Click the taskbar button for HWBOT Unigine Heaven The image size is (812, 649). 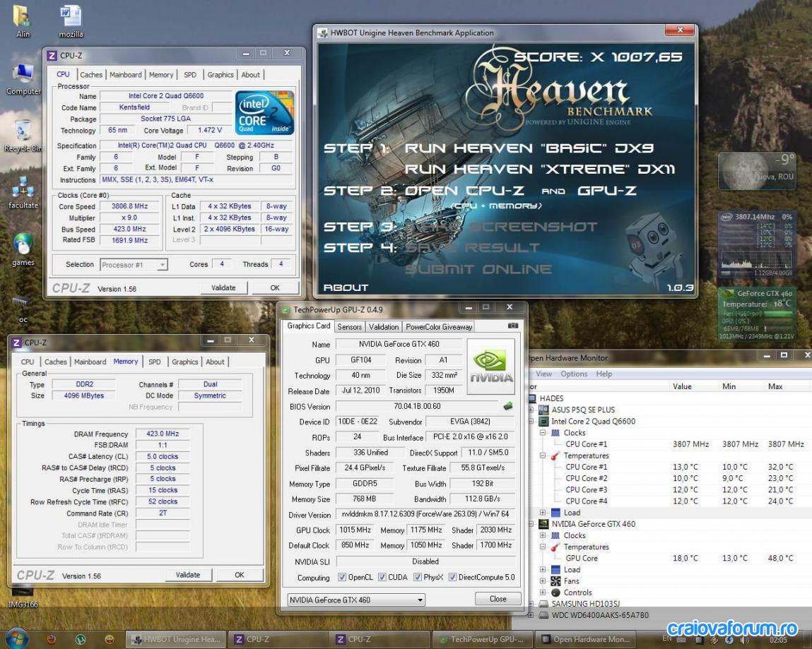coord(177,640)
